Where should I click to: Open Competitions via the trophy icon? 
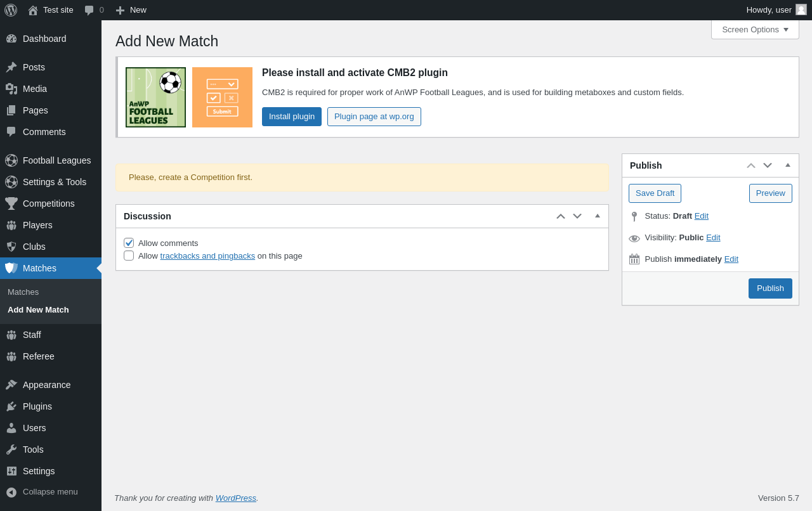11,204
